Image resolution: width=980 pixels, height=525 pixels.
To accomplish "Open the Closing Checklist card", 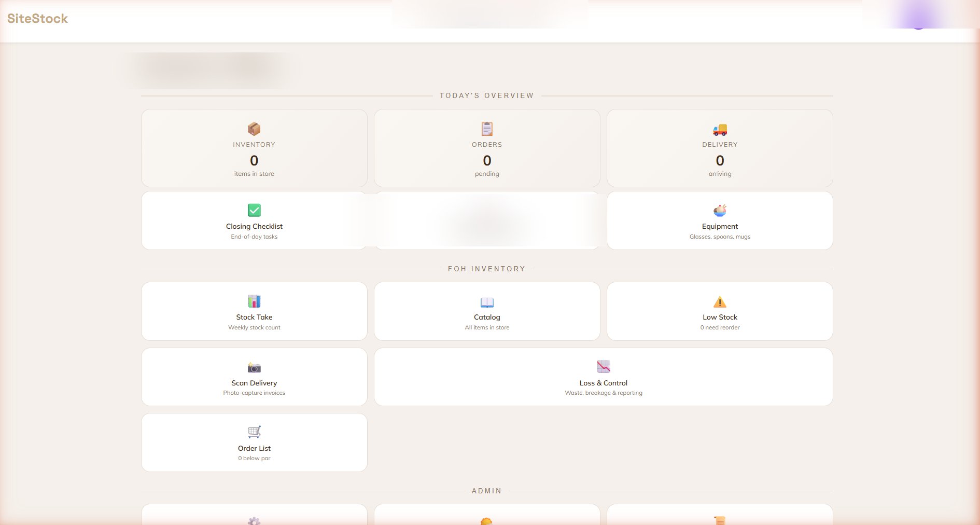I will coord(254,220).
